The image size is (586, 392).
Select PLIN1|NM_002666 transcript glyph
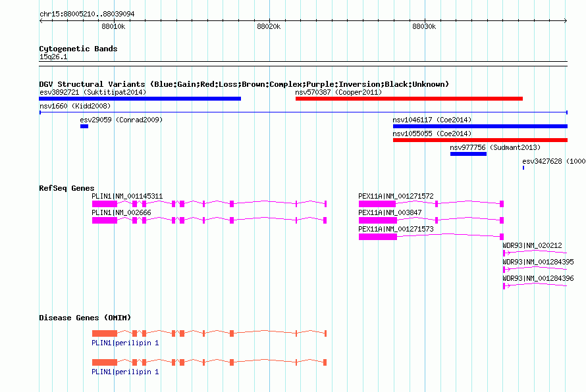point(209,220)
